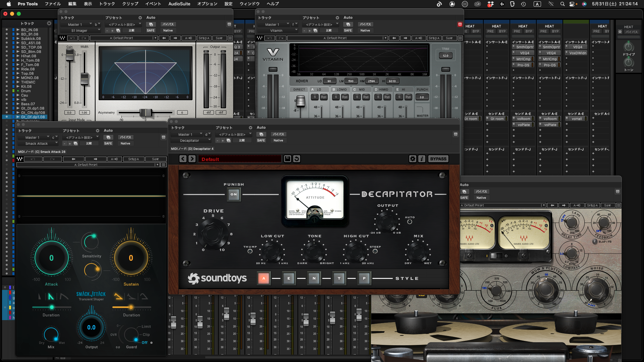The image size is (644, 362).
Task: Click redo arrow in Smack Attack toolbar
Action: 52,159
